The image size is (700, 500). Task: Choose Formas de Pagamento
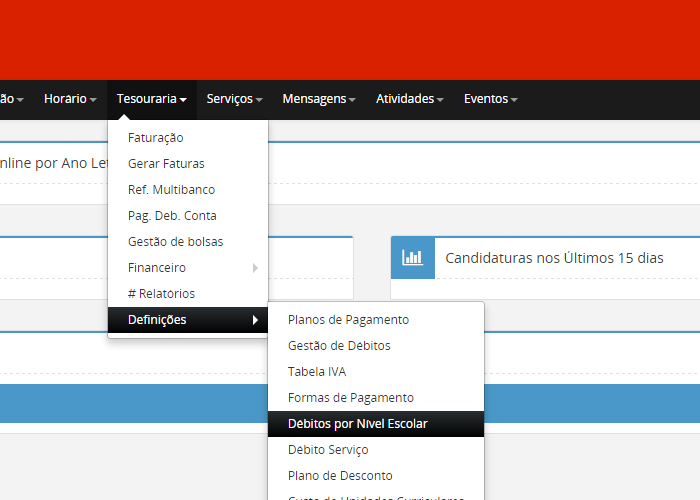click(x=350, y=398)
